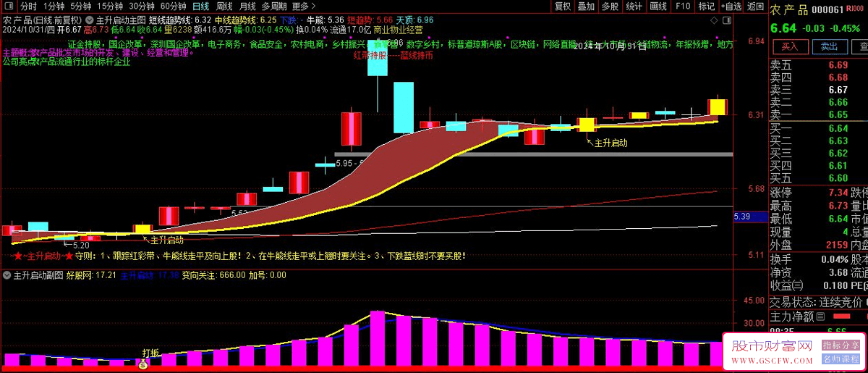Open the 多股 multi-stock view
Screen dimensions: 868x373
tap(610, 7)
